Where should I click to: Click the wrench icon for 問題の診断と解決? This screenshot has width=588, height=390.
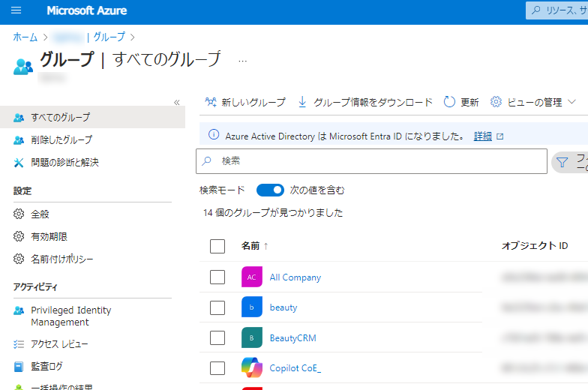[x=19, y=163]
